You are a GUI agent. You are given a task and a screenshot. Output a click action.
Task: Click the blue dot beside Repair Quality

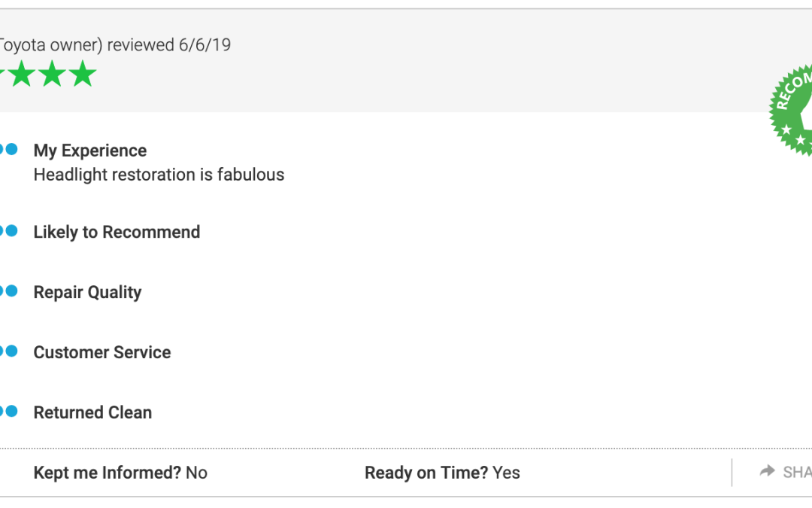(11, 291)
